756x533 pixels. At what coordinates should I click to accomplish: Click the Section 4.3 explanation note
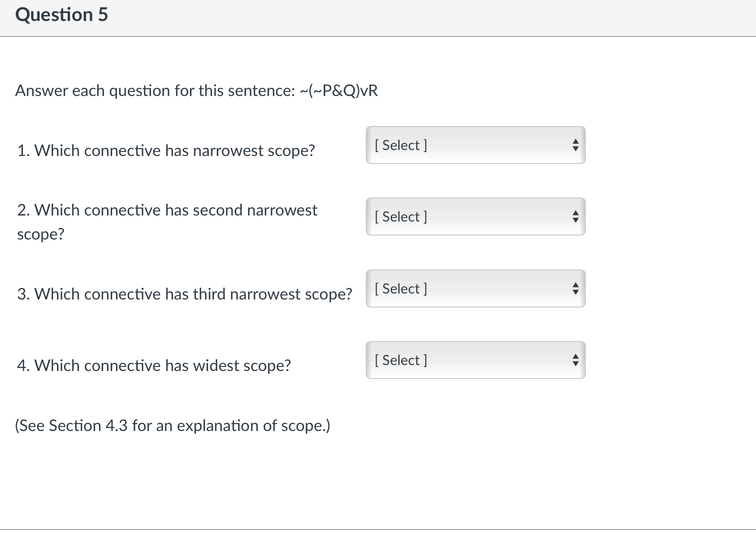173,425
